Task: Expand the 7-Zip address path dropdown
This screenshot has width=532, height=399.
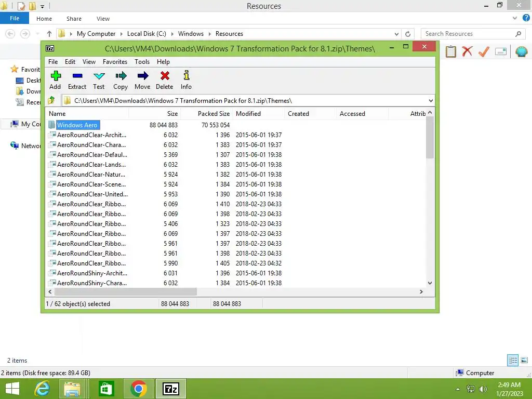Action: (431, 100)
